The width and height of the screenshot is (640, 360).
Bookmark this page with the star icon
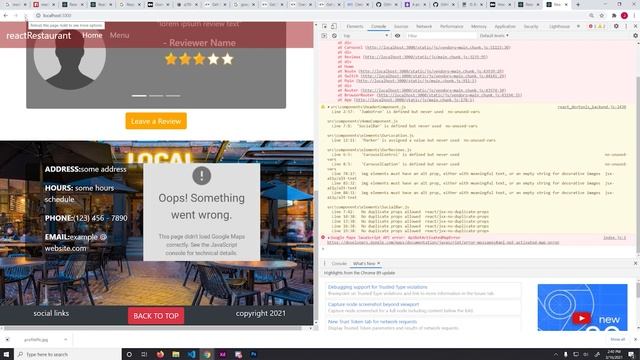(602, 16)
